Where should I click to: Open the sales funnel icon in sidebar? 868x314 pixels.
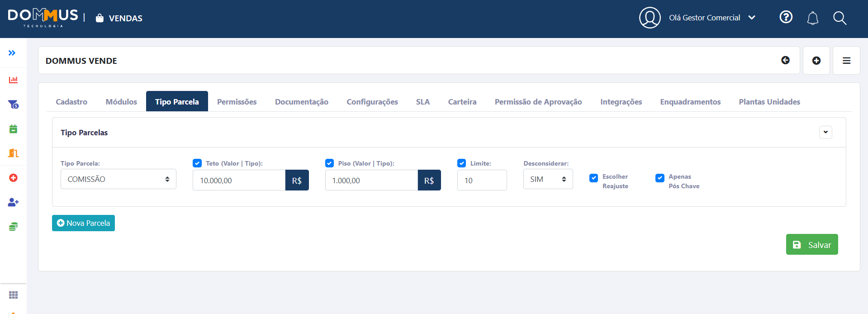(x=13, y=105)
